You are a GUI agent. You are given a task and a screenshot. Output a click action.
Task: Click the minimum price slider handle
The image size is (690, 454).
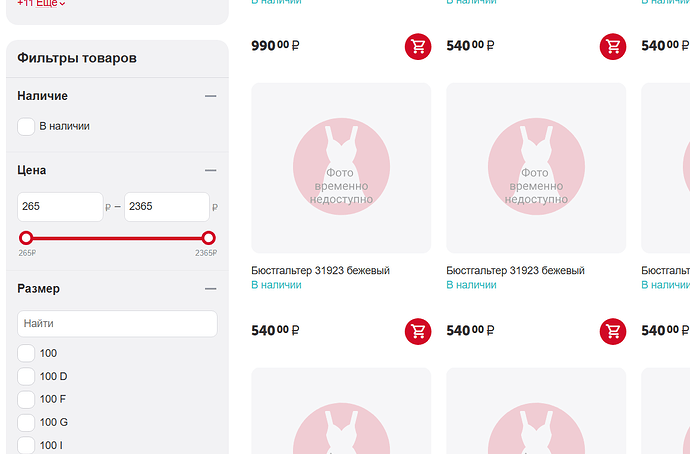click(x=26, y=238)
